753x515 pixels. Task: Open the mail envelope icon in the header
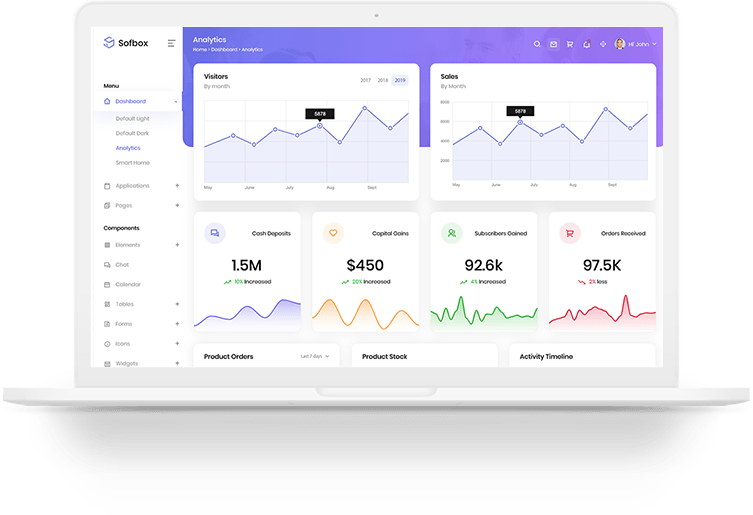click(553, 44)
